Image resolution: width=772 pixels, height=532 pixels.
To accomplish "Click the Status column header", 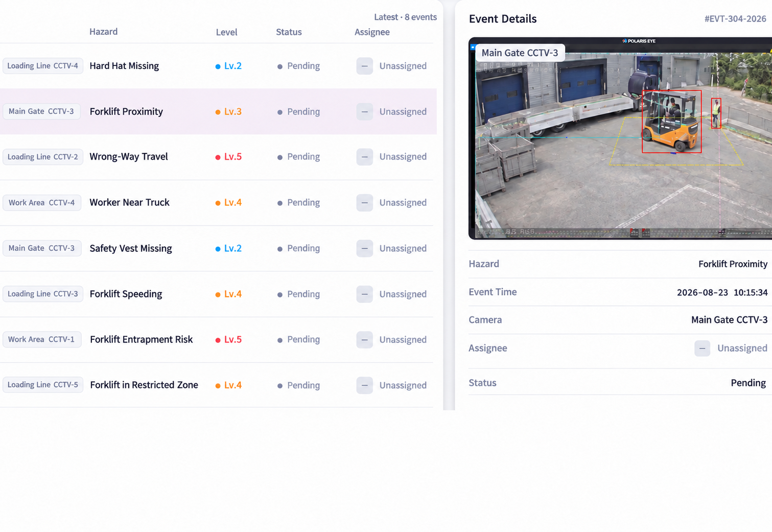I will click(x=289, y=32).
